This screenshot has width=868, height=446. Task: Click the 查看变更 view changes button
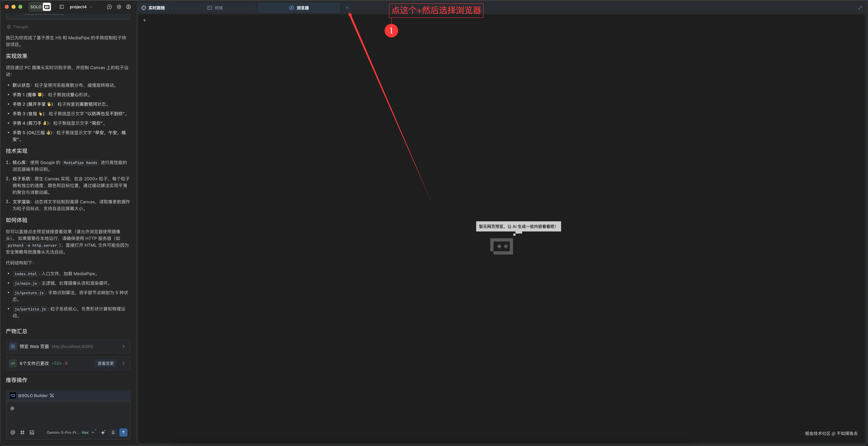(105, 363)
